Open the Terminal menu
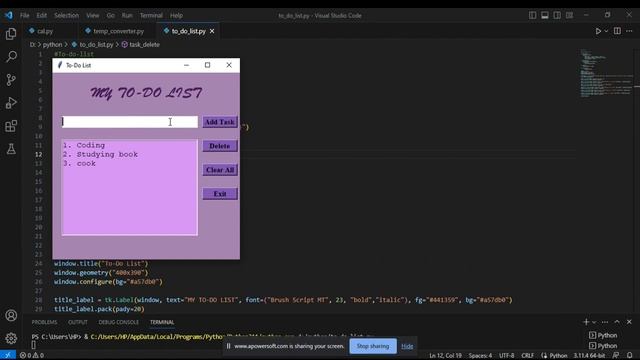 point(151,16)
